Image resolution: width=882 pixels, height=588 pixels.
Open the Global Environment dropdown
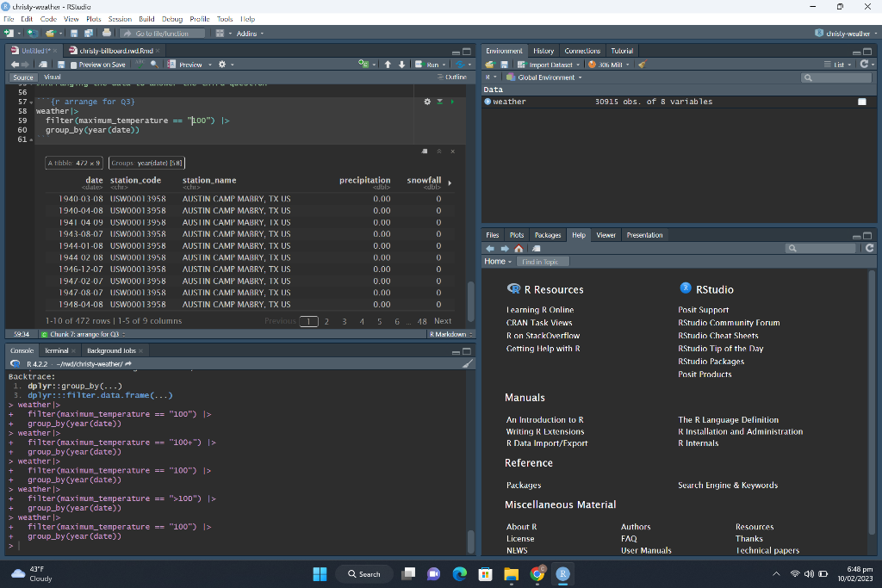pos(548,77)
